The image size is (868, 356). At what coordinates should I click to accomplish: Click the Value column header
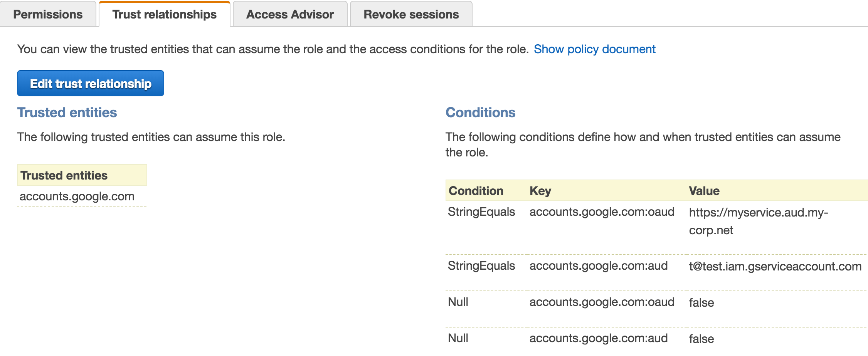pyautogui.click(x=704, y=191)
